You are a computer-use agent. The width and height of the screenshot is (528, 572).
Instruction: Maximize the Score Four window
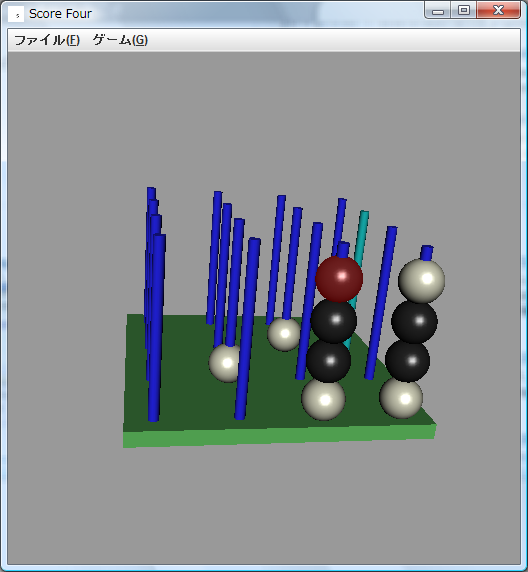[x=463, y=11]
